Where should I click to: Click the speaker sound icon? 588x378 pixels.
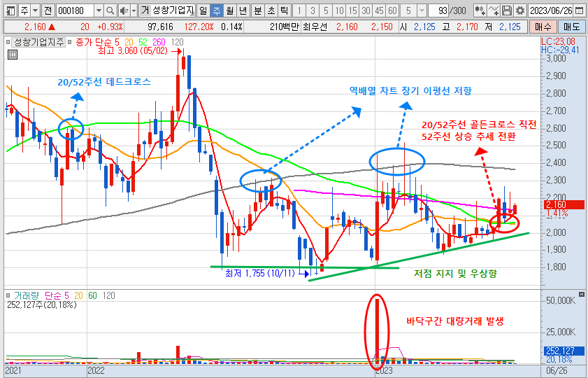[124, 10]
